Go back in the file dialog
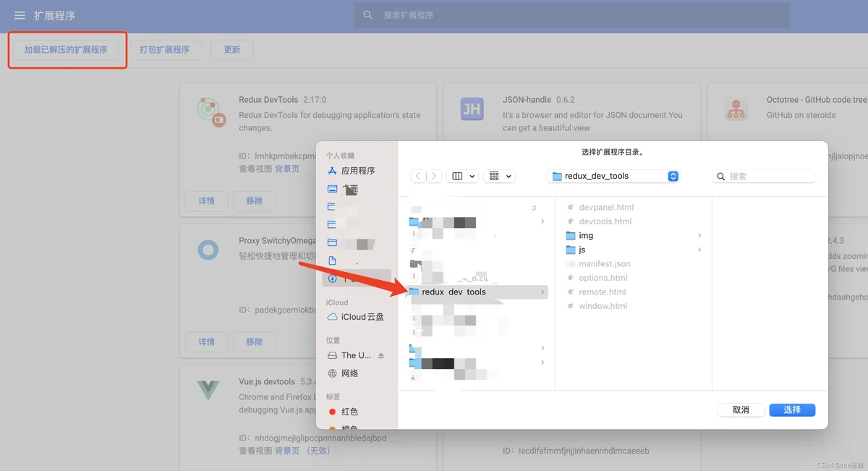The width and height of the screenshot is (868, 471). [418, 176]
